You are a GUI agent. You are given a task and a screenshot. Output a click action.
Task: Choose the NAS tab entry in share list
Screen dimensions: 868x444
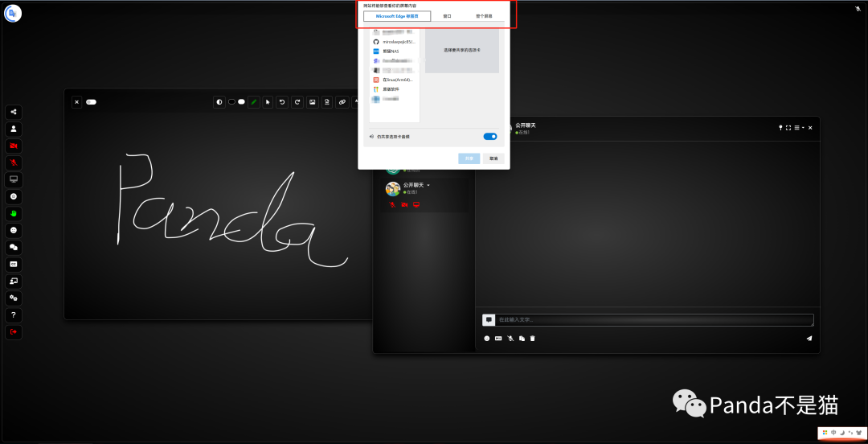pos(394,51)
